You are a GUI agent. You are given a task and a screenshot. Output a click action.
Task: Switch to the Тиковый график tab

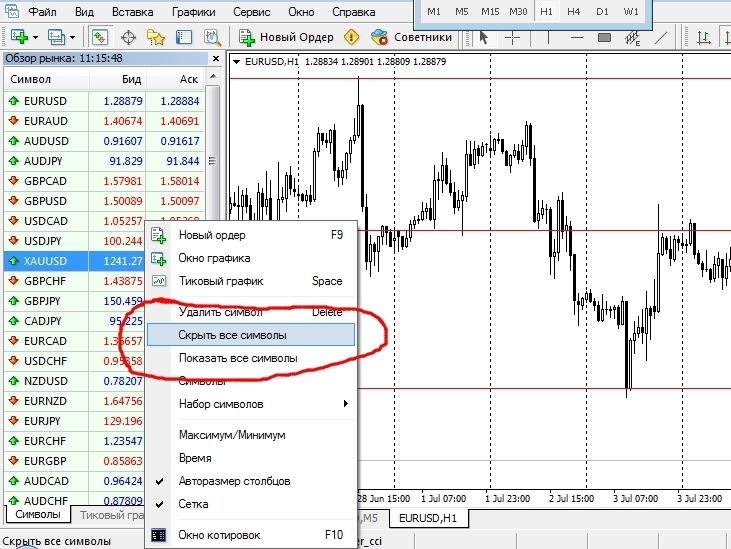pyautogui.click(x=111, y=515)
